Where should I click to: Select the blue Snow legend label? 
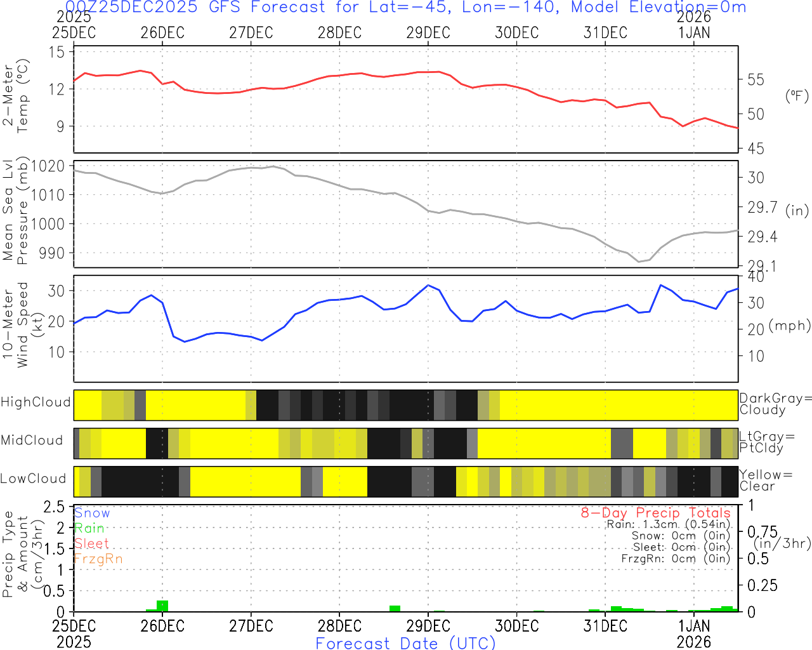point(92,513)
